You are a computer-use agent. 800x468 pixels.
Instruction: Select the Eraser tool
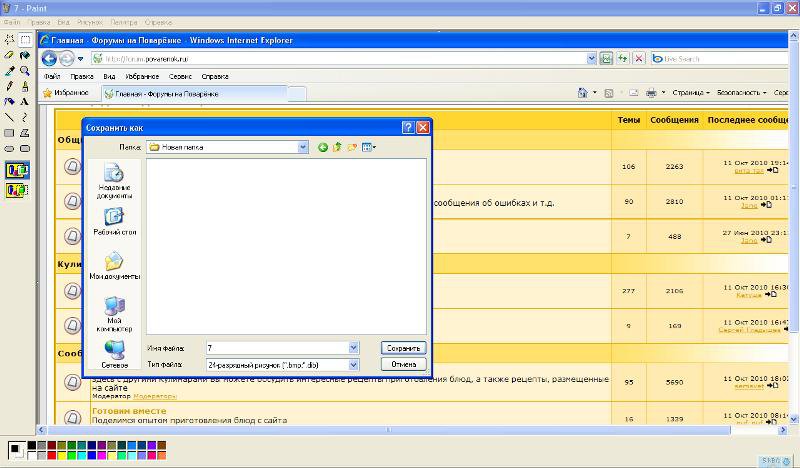point(9,56)
